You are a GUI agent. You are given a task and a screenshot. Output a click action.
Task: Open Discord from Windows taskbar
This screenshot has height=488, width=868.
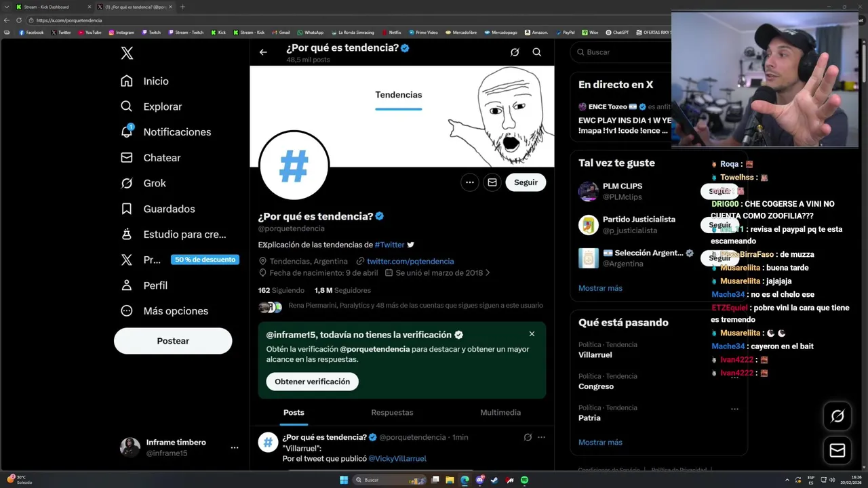pyautogui.click(x=479, y=480)
